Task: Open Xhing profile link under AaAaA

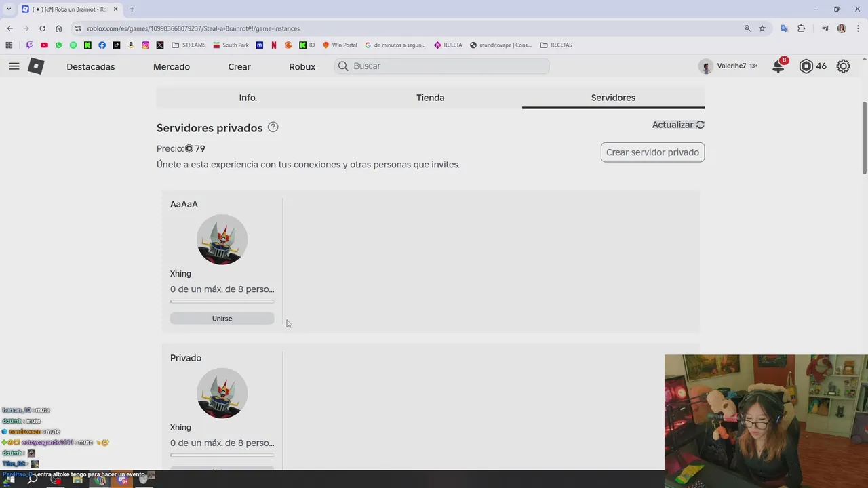Action: pos(180,274)
